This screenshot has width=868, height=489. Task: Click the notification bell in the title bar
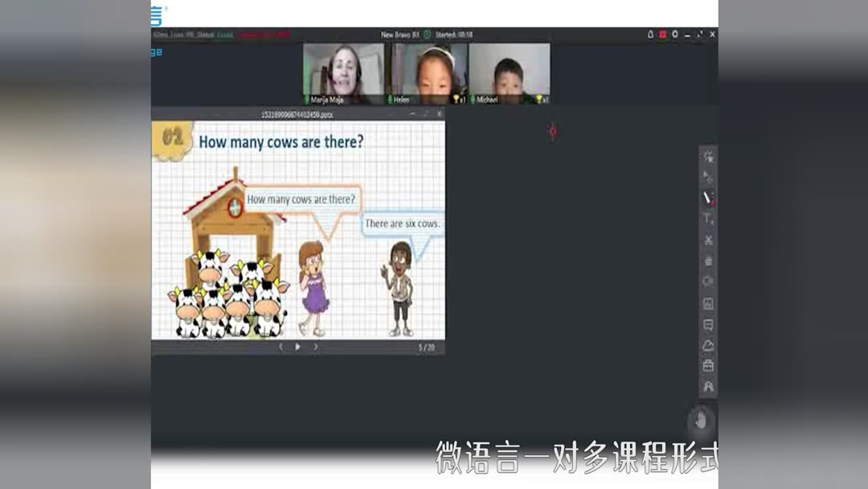click(649, 35)
